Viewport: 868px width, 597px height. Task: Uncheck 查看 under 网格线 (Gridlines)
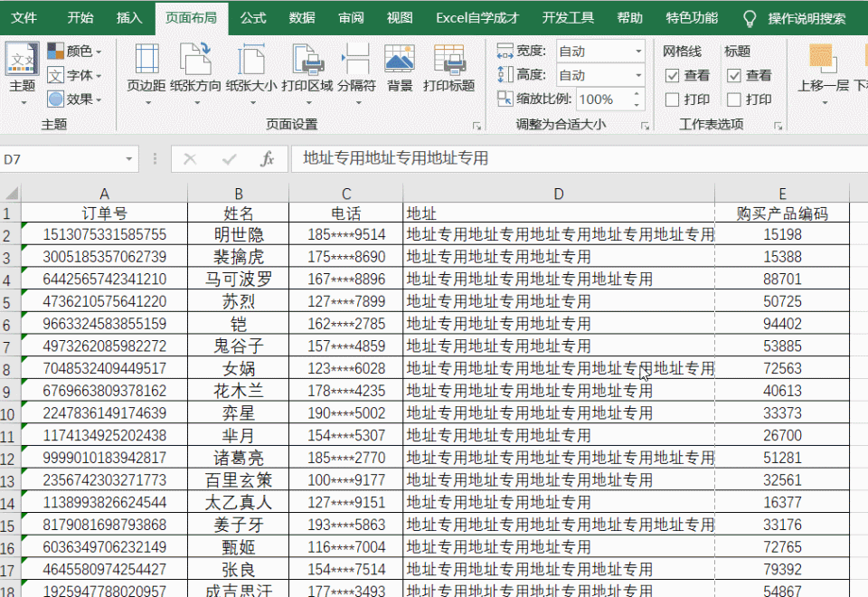tap(672, 76)
